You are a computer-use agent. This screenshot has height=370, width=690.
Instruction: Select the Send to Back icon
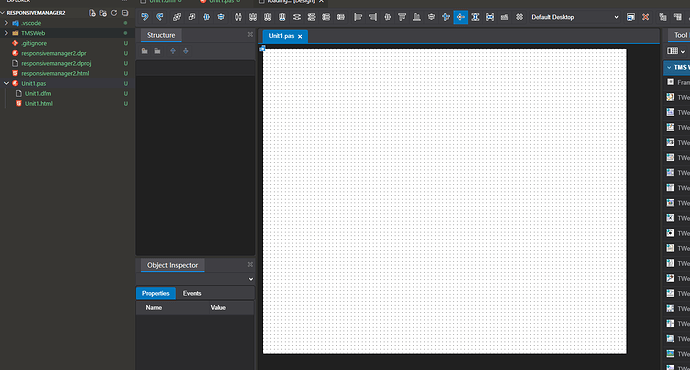(x=192, y=17)
